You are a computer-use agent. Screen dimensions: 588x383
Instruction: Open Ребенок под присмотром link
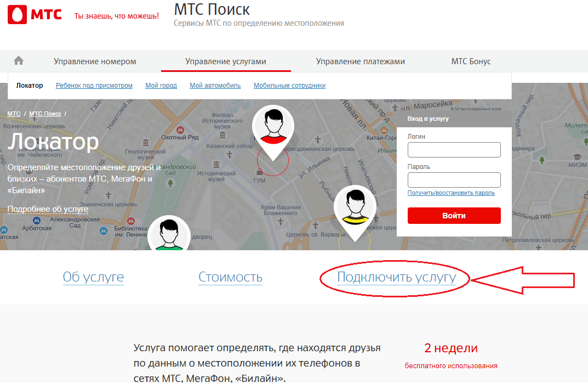pos(94,85)
